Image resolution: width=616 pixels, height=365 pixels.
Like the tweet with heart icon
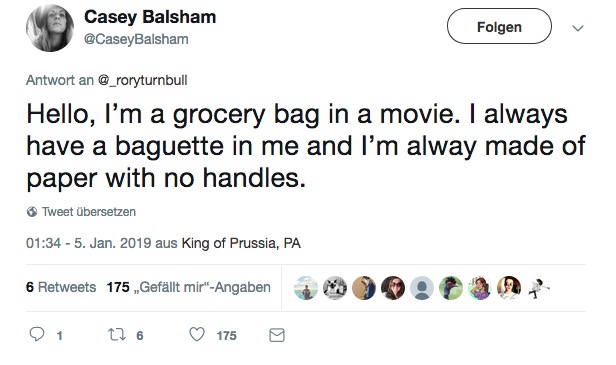[x=197, y=334]
